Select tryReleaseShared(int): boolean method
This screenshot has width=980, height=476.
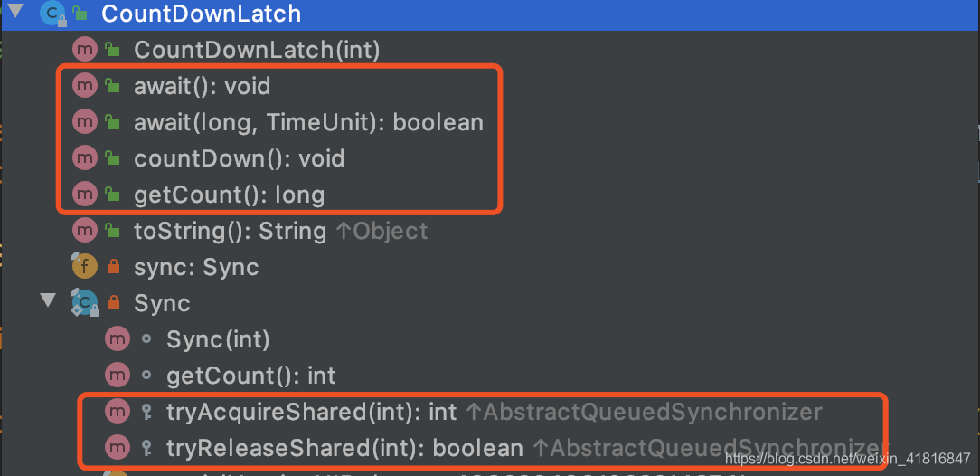344,448
